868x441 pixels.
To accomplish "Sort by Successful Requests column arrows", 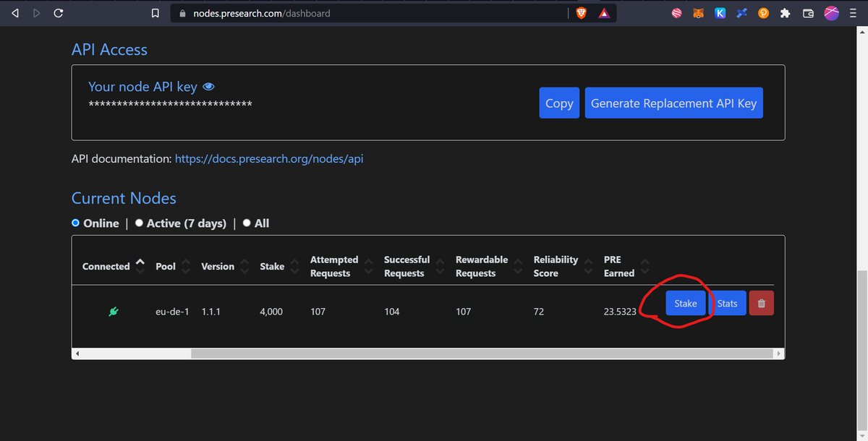I will tap(441, 266).
